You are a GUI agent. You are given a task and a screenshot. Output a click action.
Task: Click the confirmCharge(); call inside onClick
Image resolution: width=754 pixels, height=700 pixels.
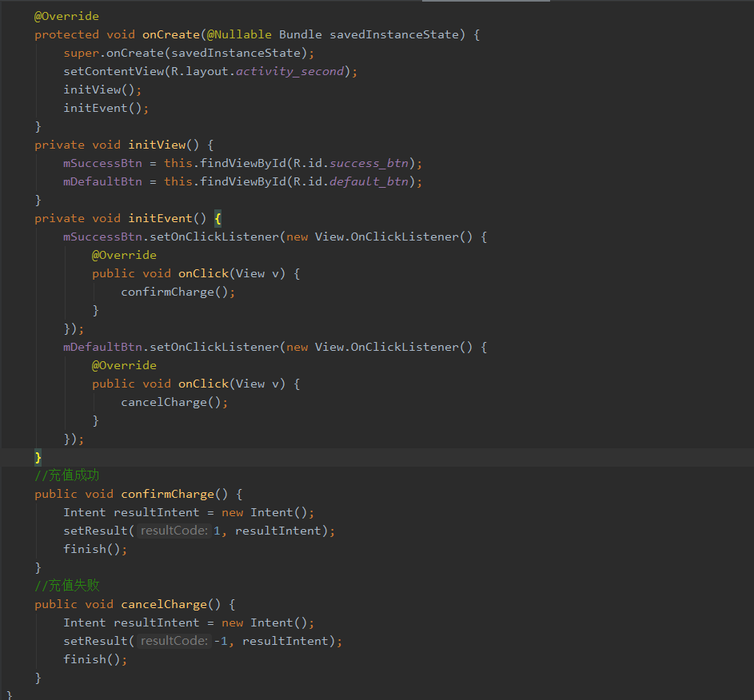pos(178,292)
